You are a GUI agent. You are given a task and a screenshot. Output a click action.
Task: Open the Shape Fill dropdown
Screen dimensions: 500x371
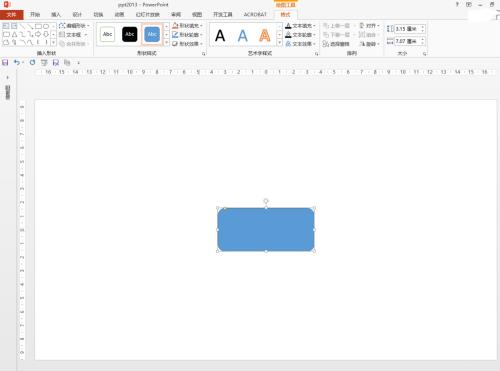coord(187,26)
